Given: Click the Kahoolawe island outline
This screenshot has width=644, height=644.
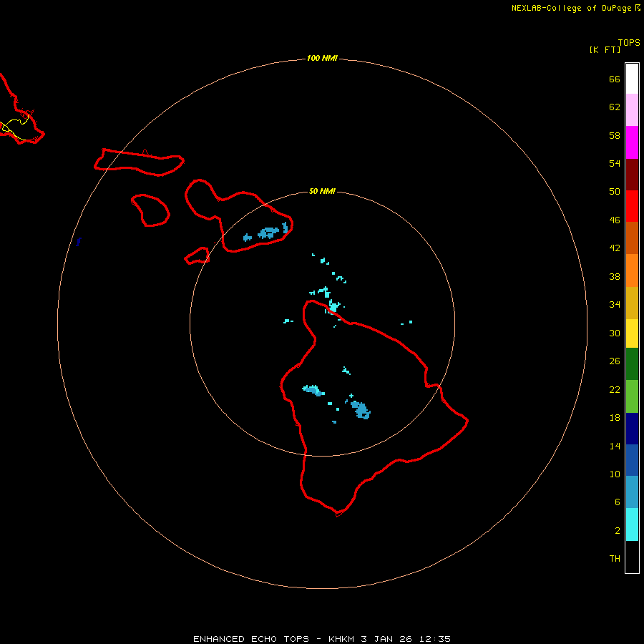Looking at the screenshot, I should click(x=197, y=256).
